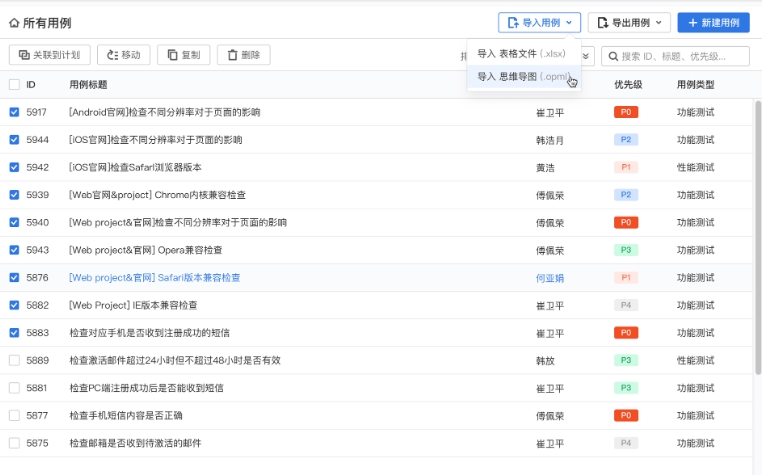The width and height of the screenshot is (762, 475).
Task: Click owner 韩浩月 in row 5944
Action: point(550,141)
